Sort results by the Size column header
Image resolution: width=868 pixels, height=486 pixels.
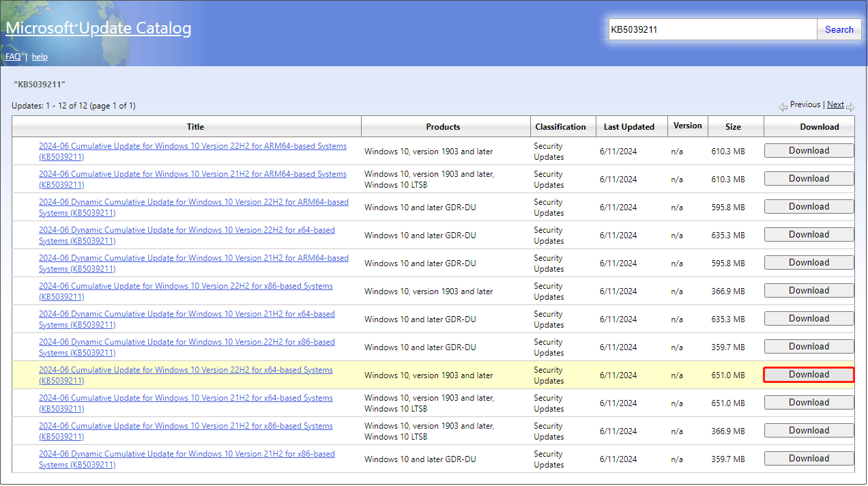point(733,126)
